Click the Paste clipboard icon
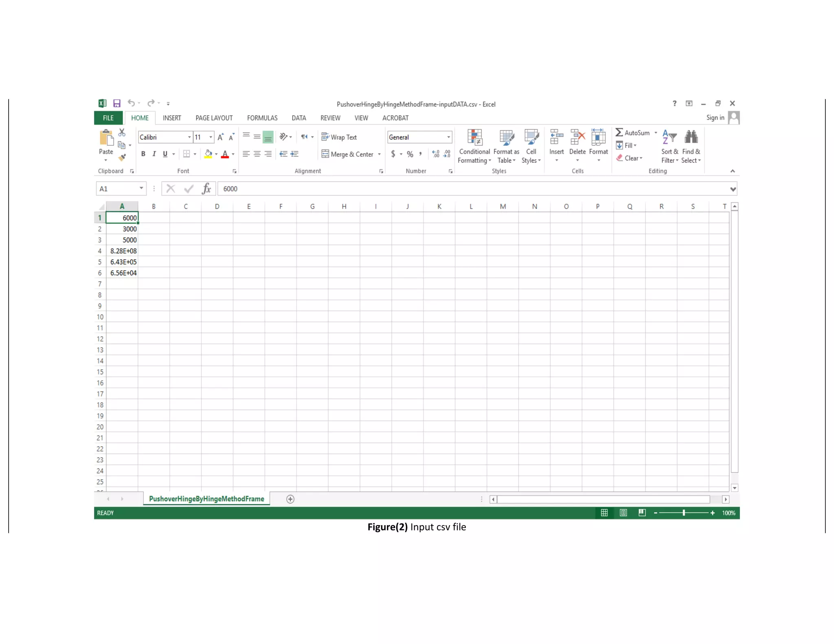Viewport: 834px width, 644px height. pos(106,138)
